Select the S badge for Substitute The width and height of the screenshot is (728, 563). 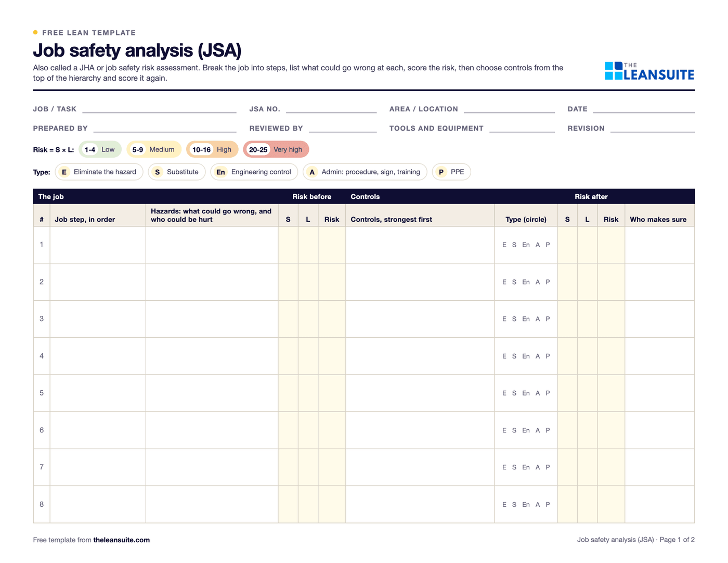point(157,172)
